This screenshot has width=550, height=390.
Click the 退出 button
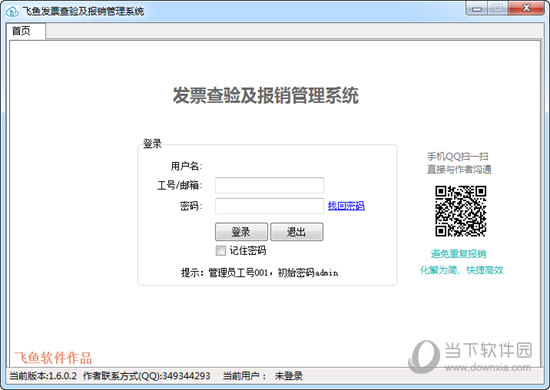pyautogui.click(x=297, y=232)
